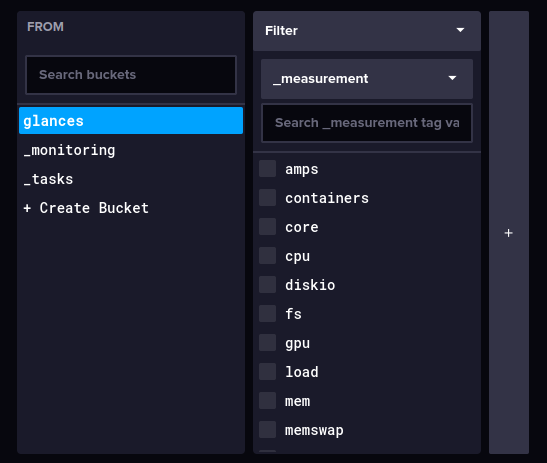Toggle the diskio measurement checkbox
The width and height of the screenshot is (547, 463).
pos(268,285)
